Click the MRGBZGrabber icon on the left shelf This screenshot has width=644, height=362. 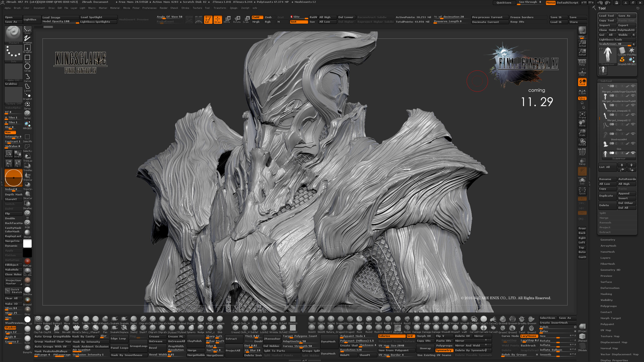point(27,123)
